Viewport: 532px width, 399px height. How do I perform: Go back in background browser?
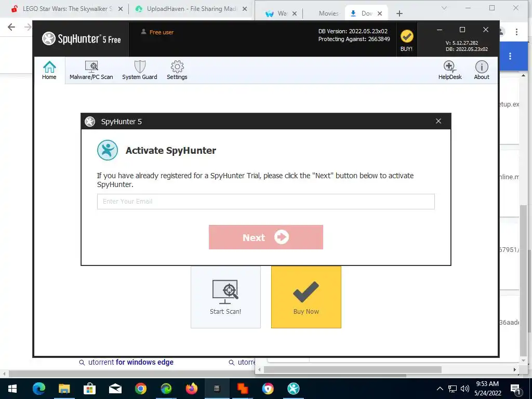point(11,27)
